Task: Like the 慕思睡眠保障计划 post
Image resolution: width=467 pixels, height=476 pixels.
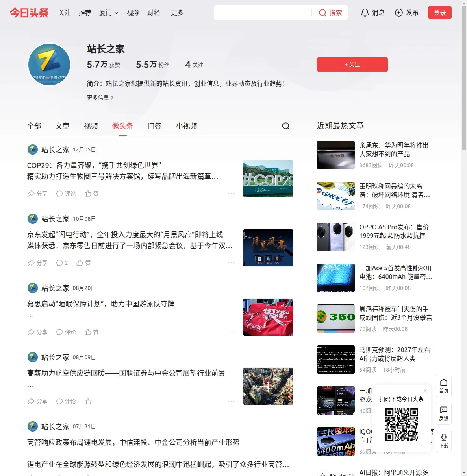Action: click(x=92, y=332)
